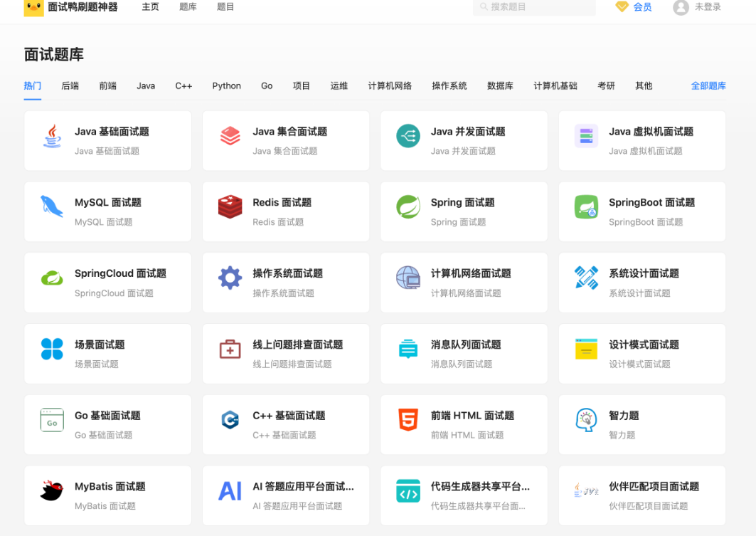Click the Java 基础面试题 coffee cup icon
756x536 pixels.
(52, 136)
